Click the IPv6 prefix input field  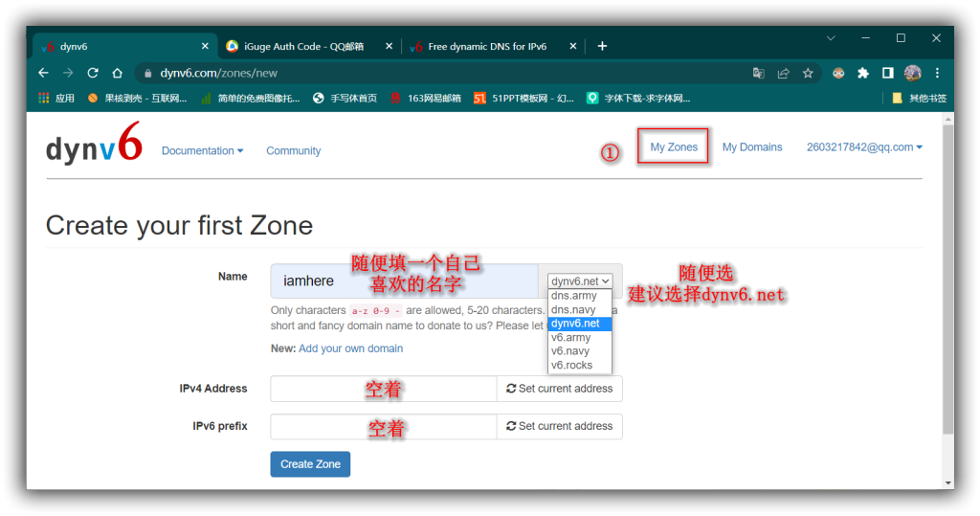(x=384, y=427)
